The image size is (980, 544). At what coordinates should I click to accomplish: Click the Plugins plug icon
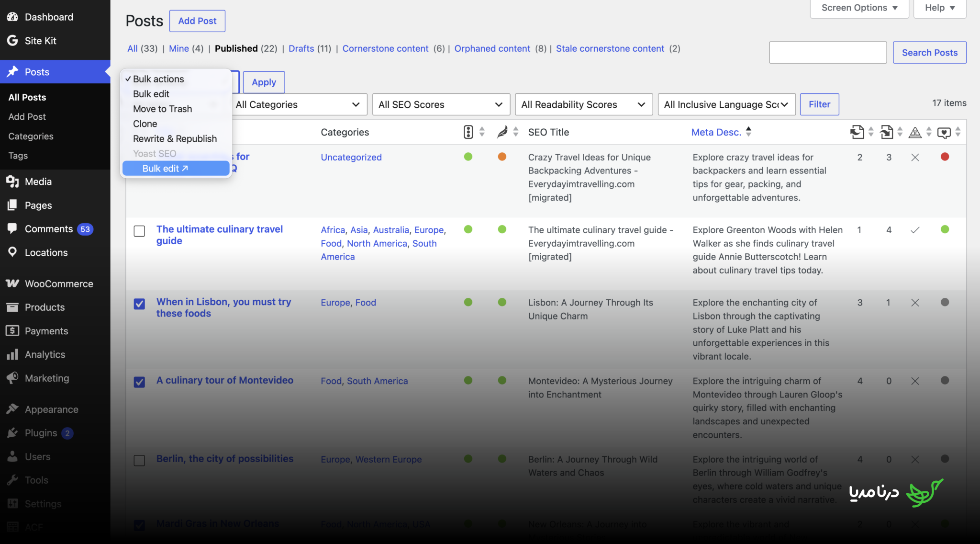[x=12, y=433]
